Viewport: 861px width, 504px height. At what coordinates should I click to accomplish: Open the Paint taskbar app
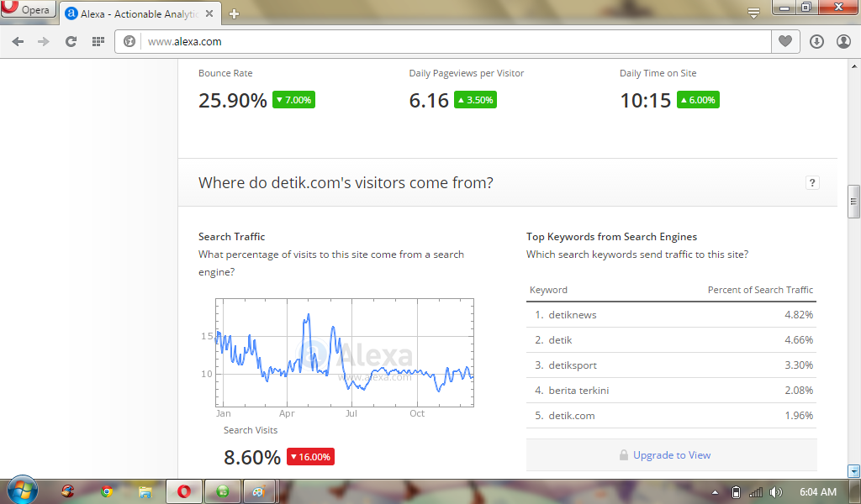259,491
